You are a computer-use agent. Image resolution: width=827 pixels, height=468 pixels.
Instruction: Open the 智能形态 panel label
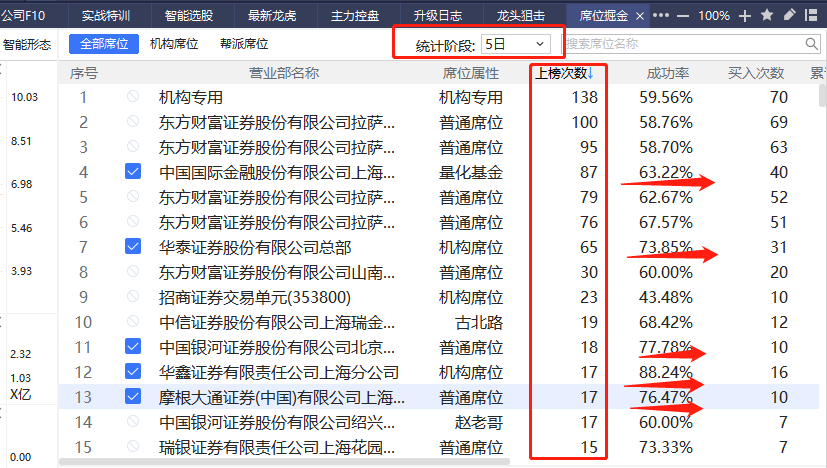pos(27,44)
